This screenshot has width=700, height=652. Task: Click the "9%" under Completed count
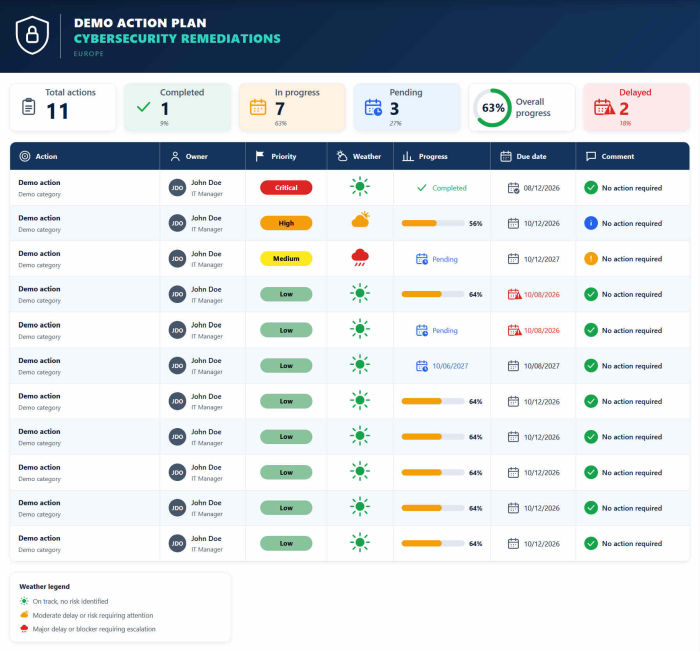point(164,123)
